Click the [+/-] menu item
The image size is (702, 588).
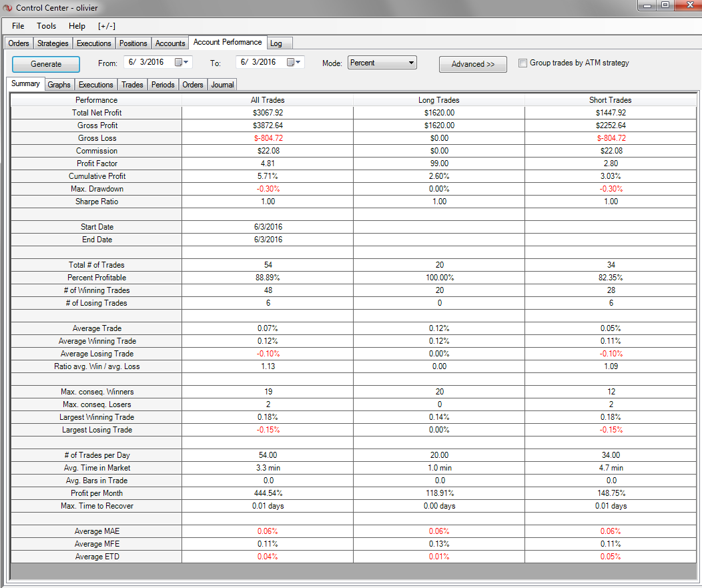107,26
